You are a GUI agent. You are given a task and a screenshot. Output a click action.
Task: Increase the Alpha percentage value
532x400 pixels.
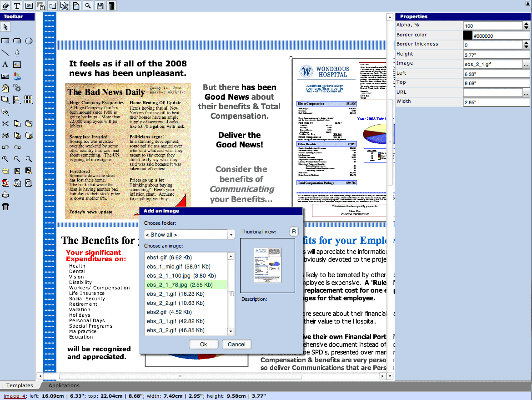point(527,24)
